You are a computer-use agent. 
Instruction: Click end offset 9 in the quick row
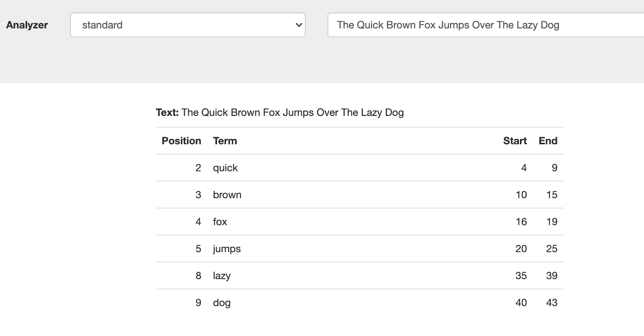point(554,168)
